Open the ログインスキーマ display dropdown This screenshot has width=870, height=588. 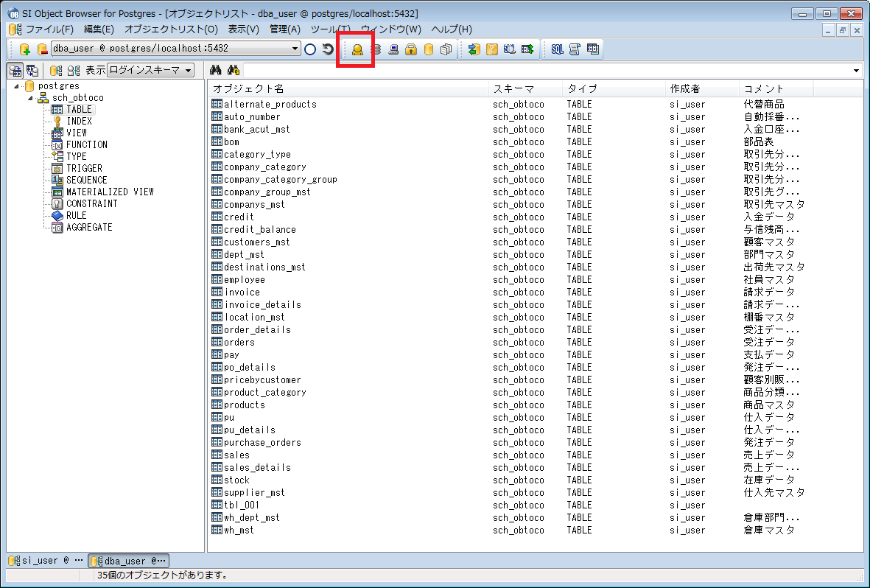[x=189, y=70]
